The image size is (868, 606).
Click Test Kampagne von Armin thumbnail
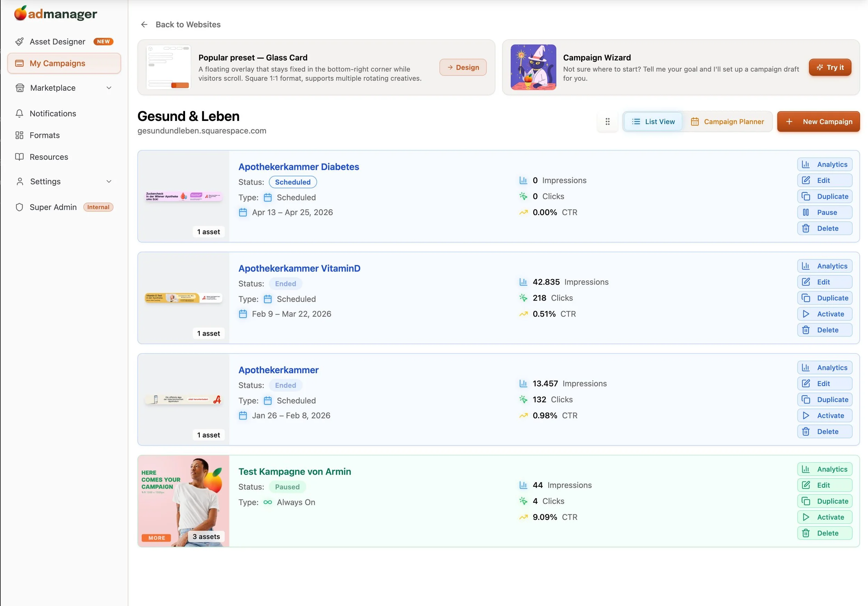pyautogui.click(x=183, y=501)
